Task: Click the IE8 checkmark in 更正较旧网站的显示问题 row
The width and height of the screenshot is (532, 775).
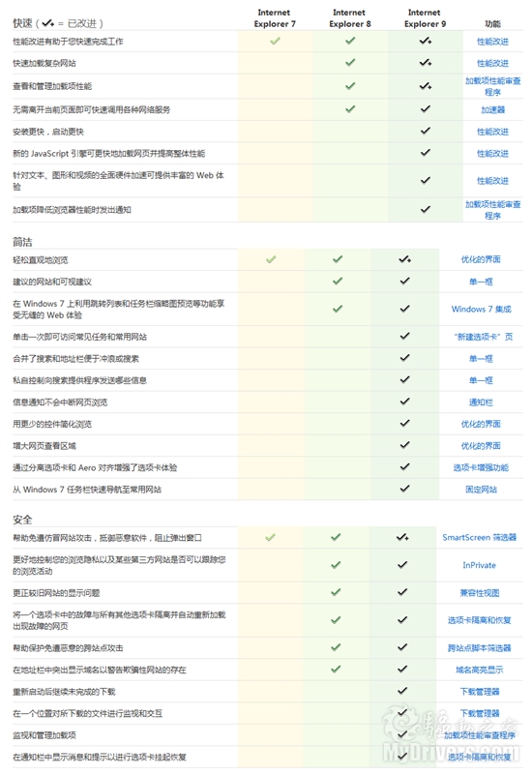Action: [x=336, y=591]
